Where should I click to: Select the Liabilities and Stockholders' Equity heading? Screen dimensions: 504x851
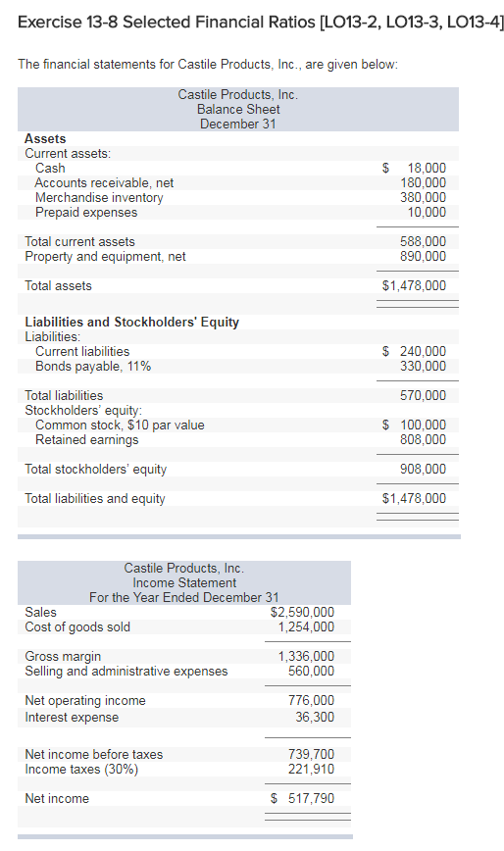131,322
